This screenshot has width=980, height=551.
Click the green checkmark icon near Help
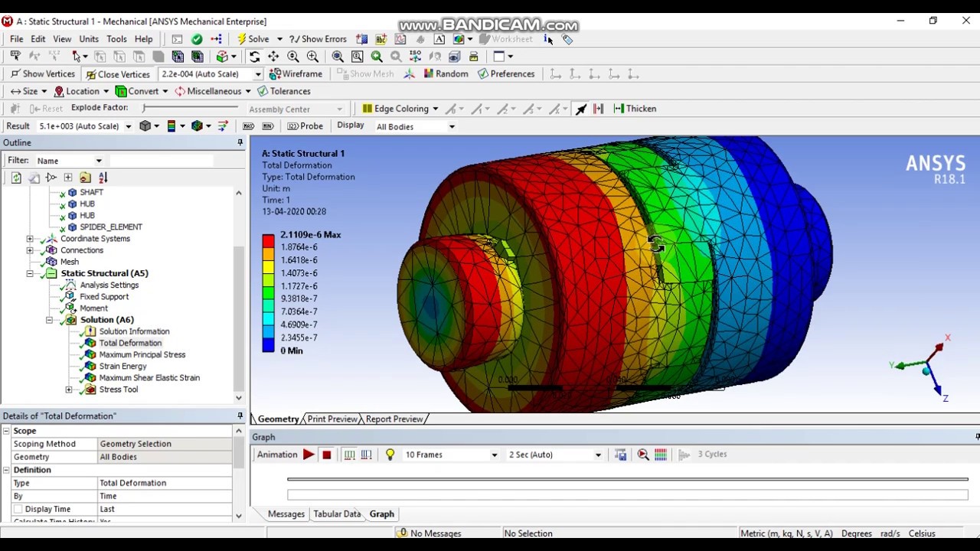pyautogui.click(x=197, y=39)
